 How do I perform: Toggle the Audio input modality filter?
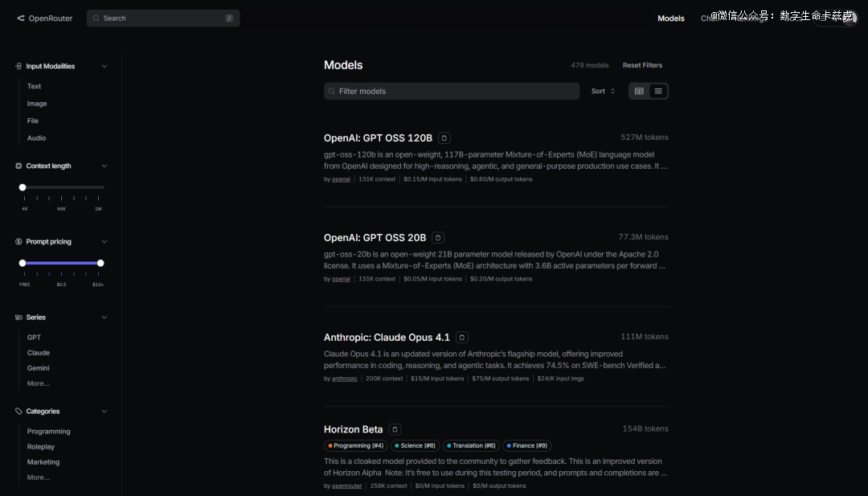pos(36,137)
